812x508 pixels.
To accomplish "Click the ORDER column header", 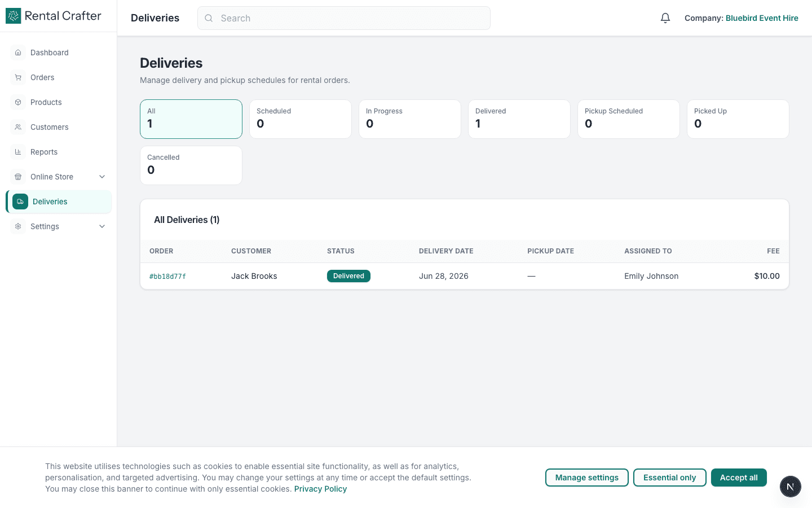I will coord(161,251).
